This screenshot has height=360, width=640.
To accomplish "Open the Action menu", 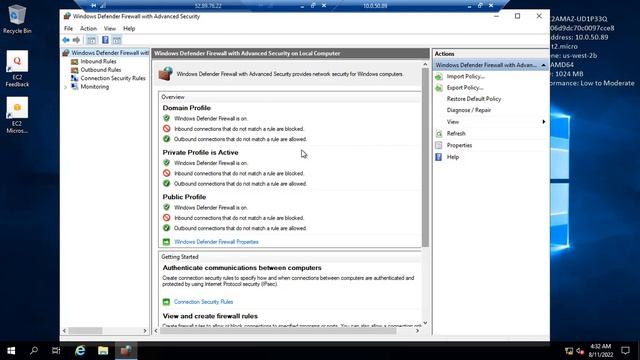I will [88, 29].
